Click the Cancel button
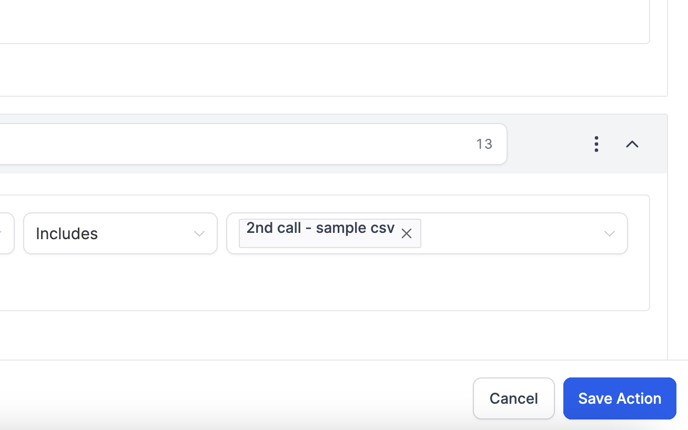 [x=513, y=398]
